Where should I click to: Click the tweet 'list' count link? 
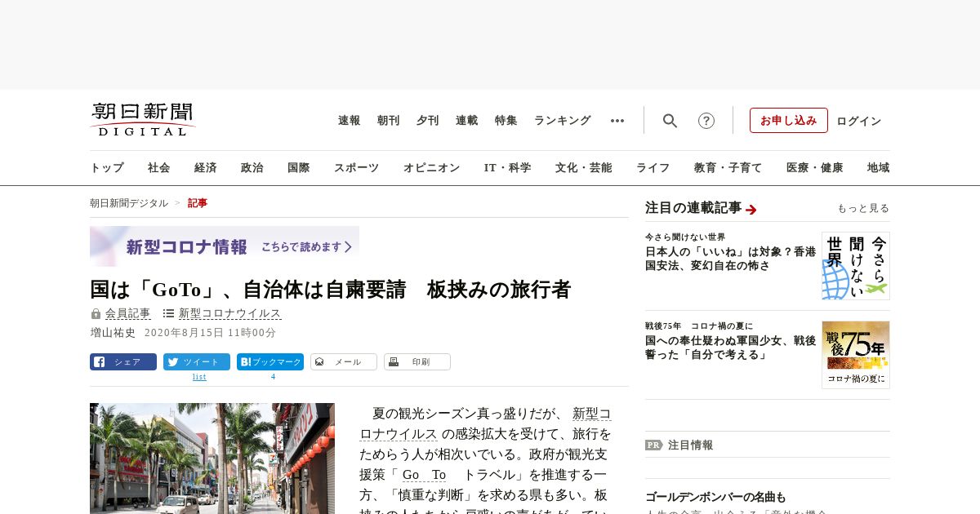coord(199,377)
